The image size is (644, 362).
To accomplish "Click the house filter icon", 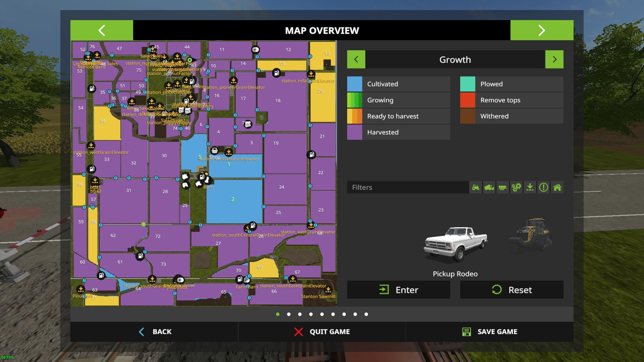I will pyautogui.click(x=557, y=187).
